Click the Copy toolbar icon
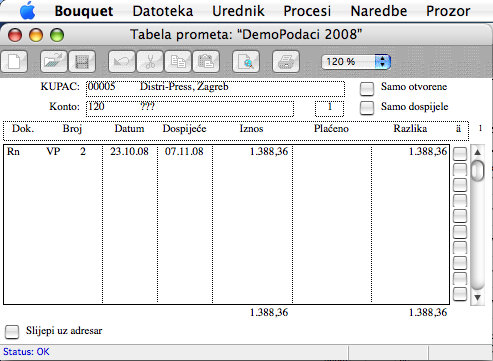Viewport: 493px width, 361px height. point(178,62)
